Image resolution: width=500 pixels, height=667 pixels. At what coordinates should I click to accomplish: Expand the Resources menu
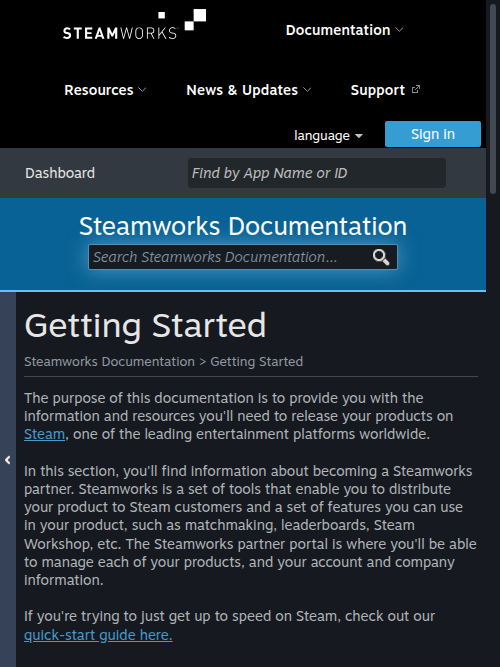pos(105,90)
